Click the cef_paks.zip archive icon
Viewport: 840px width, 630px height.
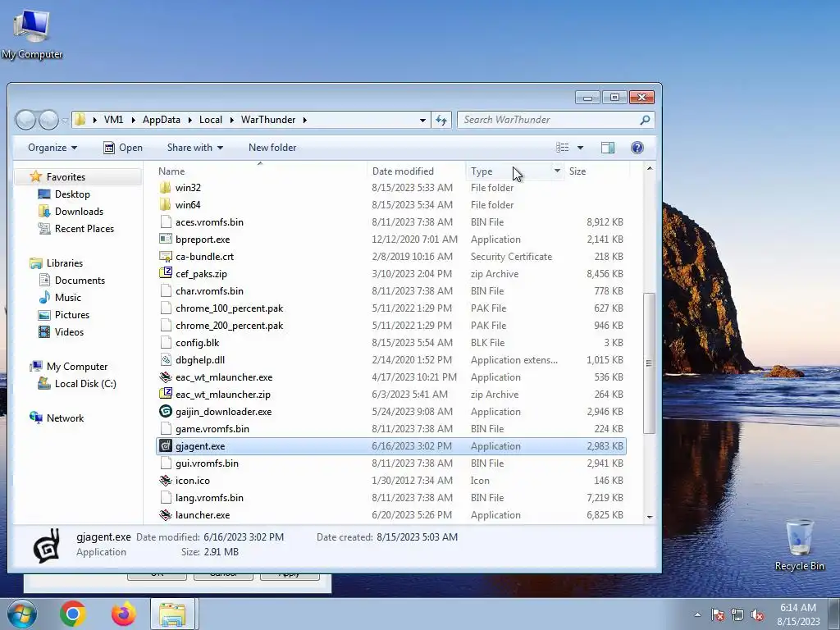point(166,274)
